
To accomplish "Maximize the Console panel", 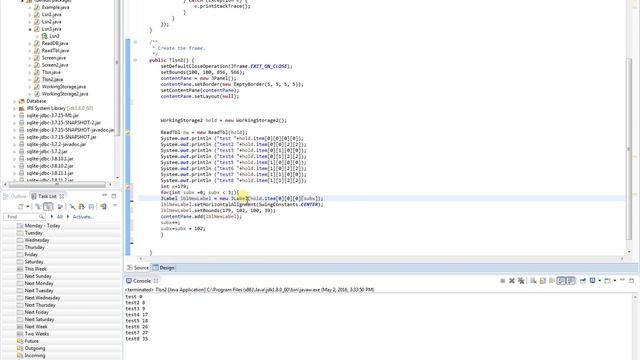I will point(631,280).
